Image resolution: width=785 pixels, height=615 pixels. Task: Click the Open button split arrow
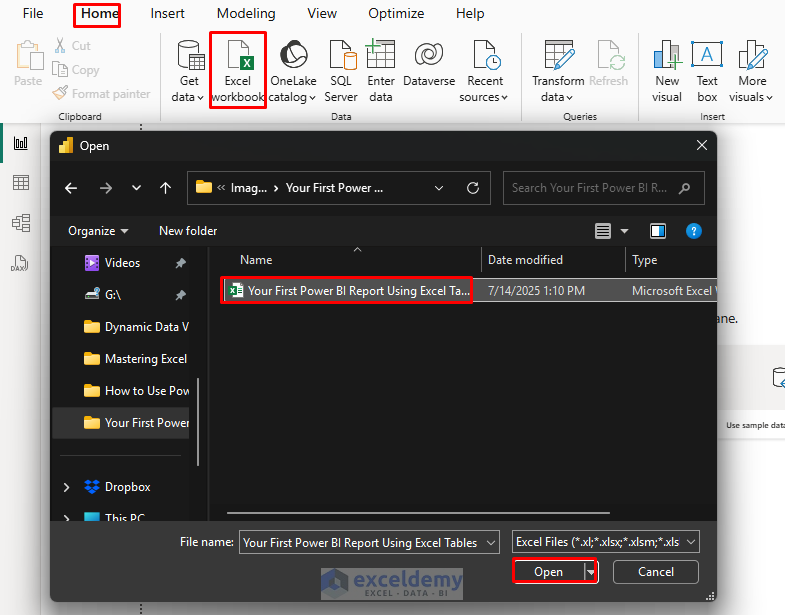591,572
